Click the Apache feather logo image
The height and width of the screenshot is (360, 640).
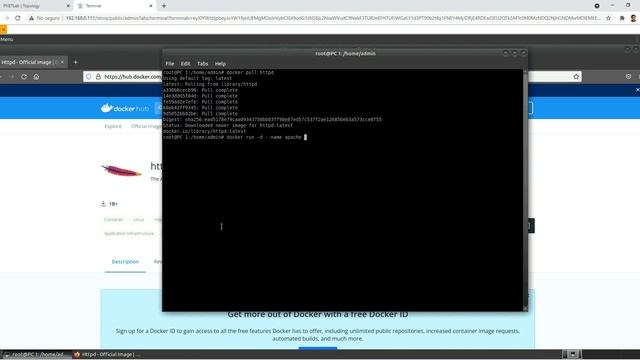point(121,171)
